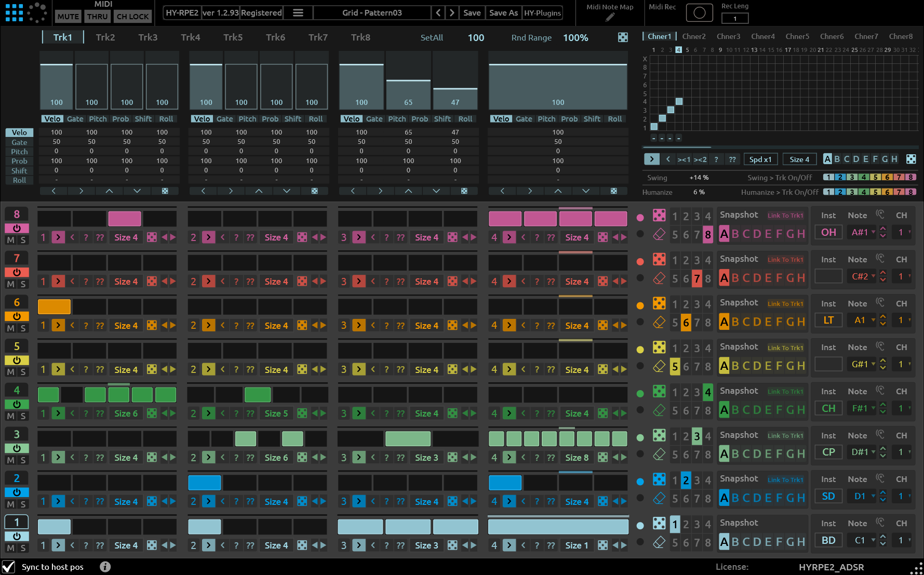The width and height of the screenshot is (924, 575).
Task: Open the HY-Plugins link button
Action: [542, 13]
